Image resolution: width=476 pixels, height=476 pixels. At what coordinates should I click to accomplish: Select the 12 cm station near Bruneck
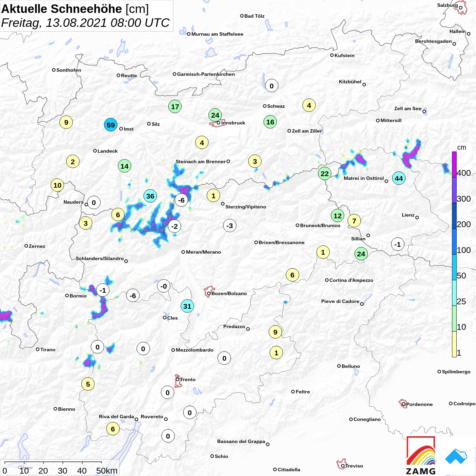tap(338, 216)
